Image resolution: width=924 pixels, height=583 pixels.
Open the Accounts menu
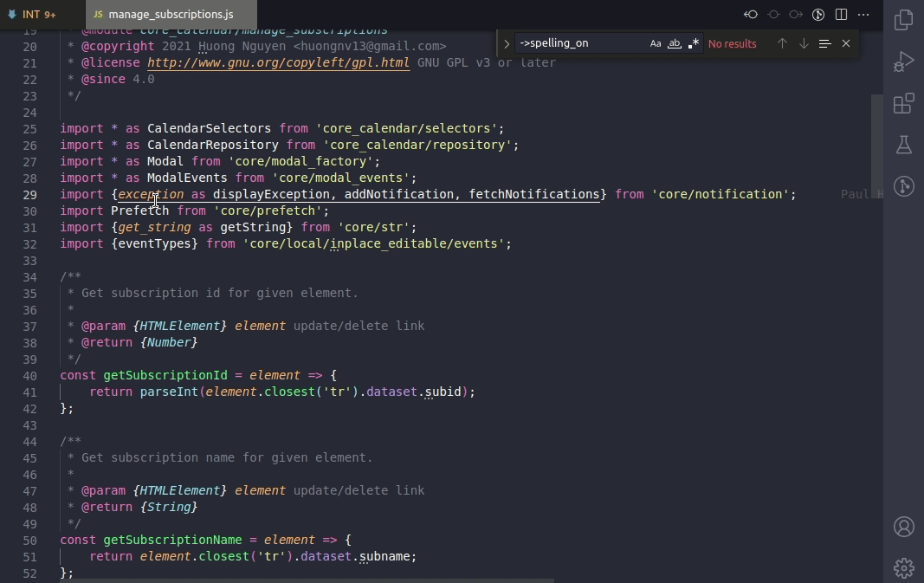pos(903,527)
